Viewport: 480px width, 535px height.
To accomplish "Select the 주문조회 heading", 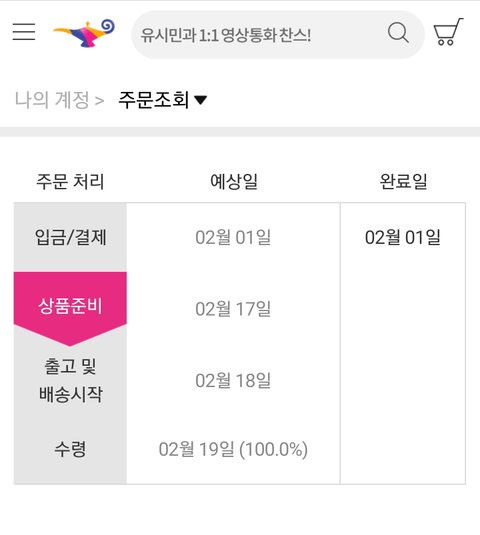I will click(x=154, y=100).
